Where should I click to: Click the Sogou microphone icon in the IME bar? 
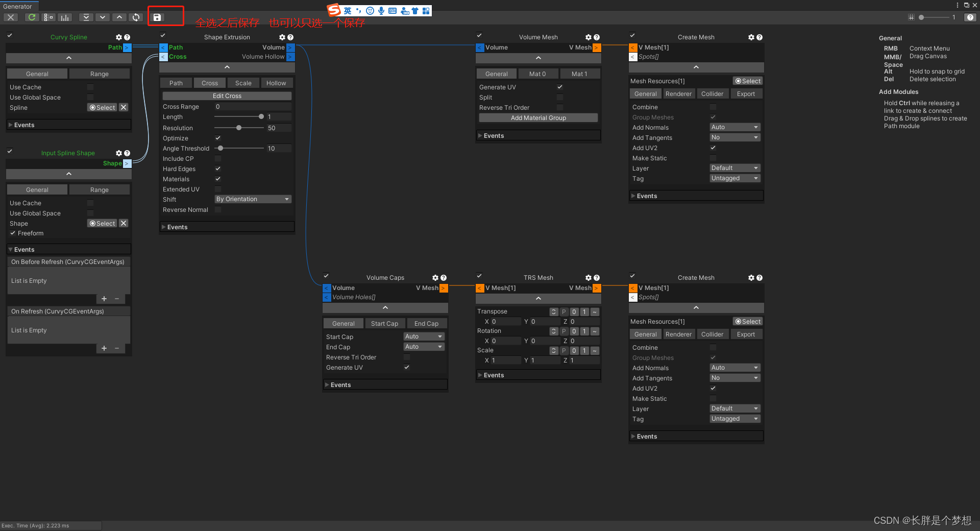381,11
